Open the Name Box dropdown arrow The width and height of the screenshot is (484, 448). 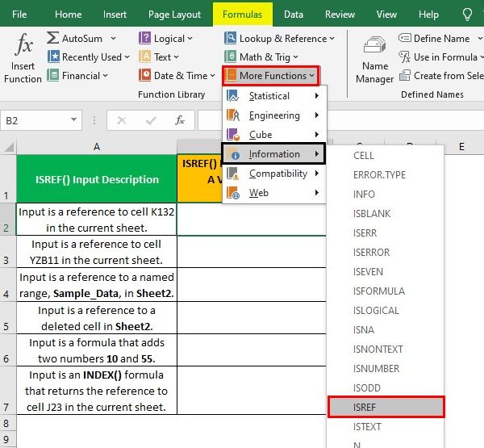73,119
